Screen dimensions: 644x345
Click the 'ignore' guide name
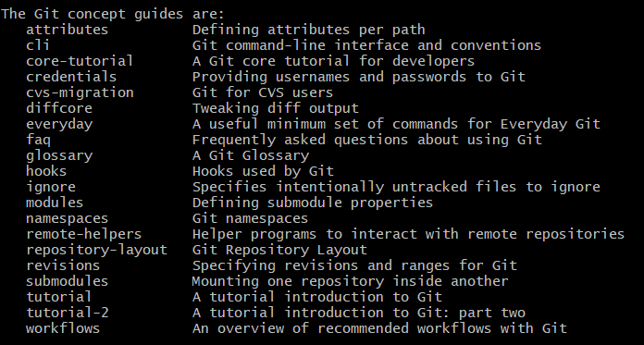coord(51,187)
